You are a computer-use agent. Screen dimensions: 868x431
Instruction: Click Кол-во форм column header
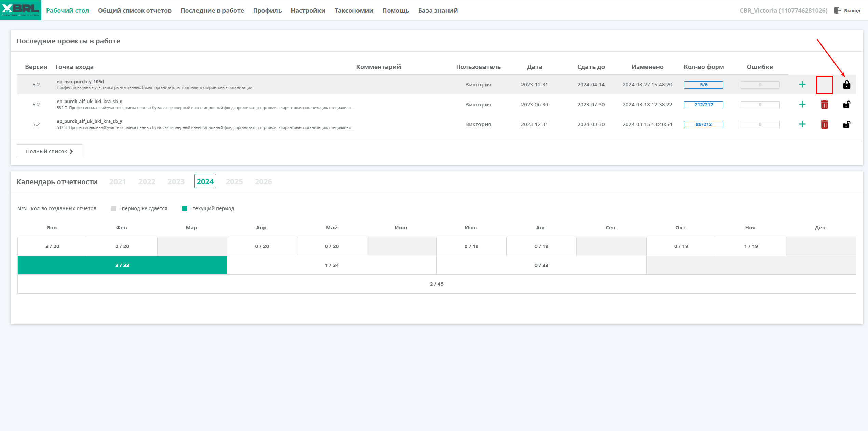coord(704,67)
